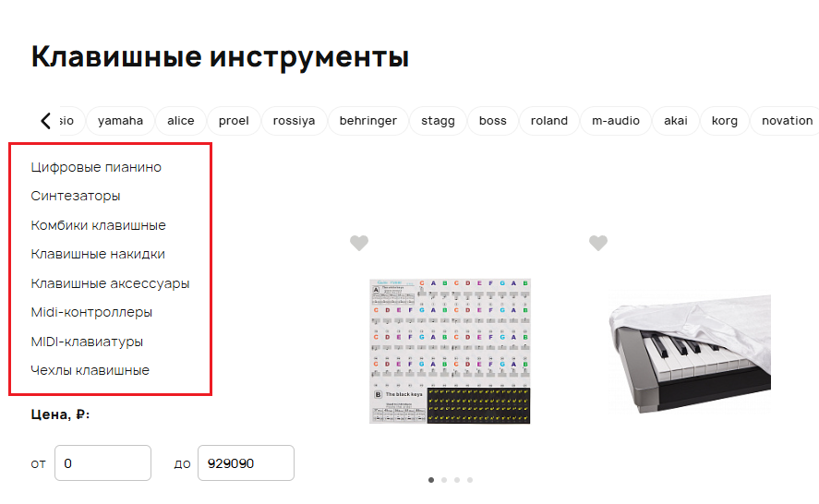Screen dimensions: 819x504
Task: Favorite the keyboard dust cover product
Action: point(598,243)
